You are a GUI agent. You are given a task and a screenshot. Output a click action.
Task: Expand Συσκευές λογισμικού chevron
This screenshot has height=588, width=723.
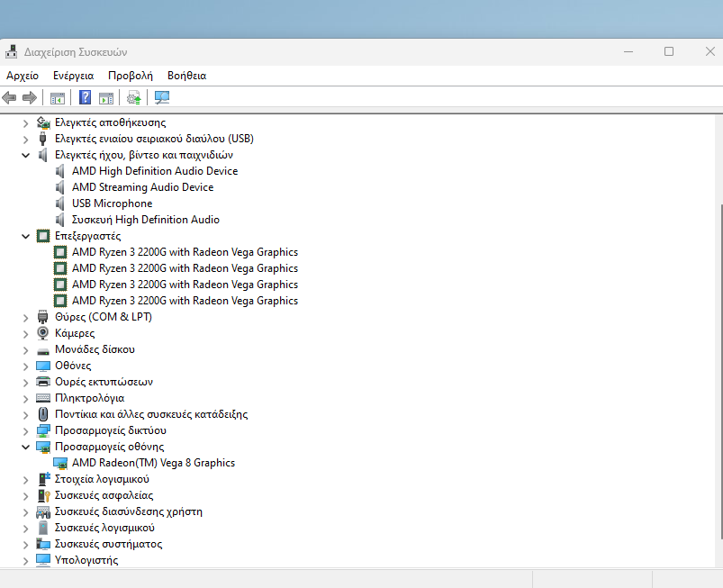pyautogui.click(x=26, y=529)
